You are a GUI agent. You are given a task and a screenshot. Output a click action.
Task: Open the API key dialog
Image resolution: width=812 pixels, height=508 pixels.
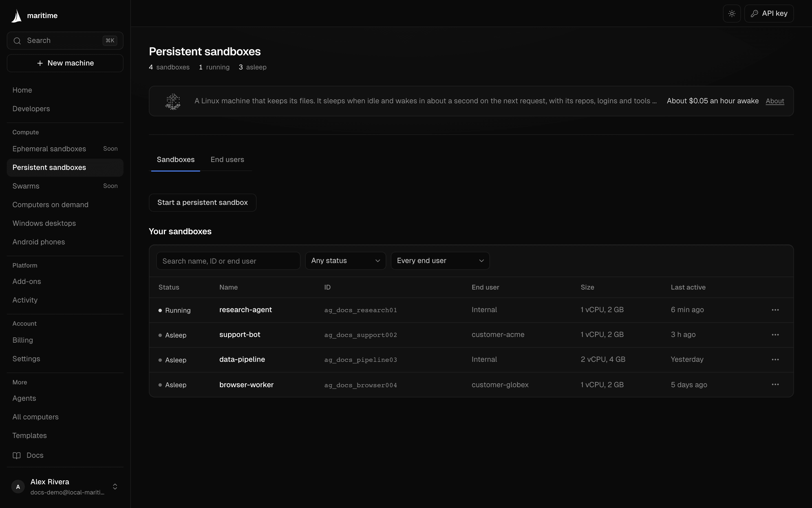tap(769, 14)
